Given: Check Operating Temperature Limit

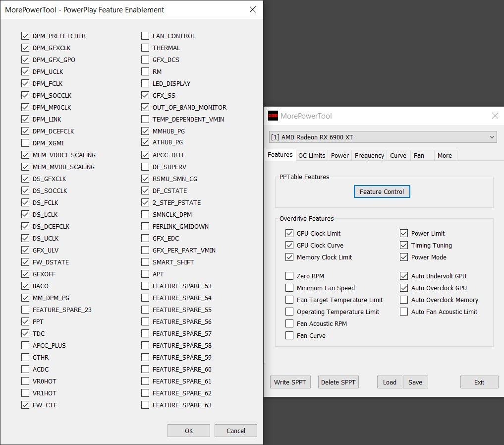Looking at the screenshot, I should 289,312.
